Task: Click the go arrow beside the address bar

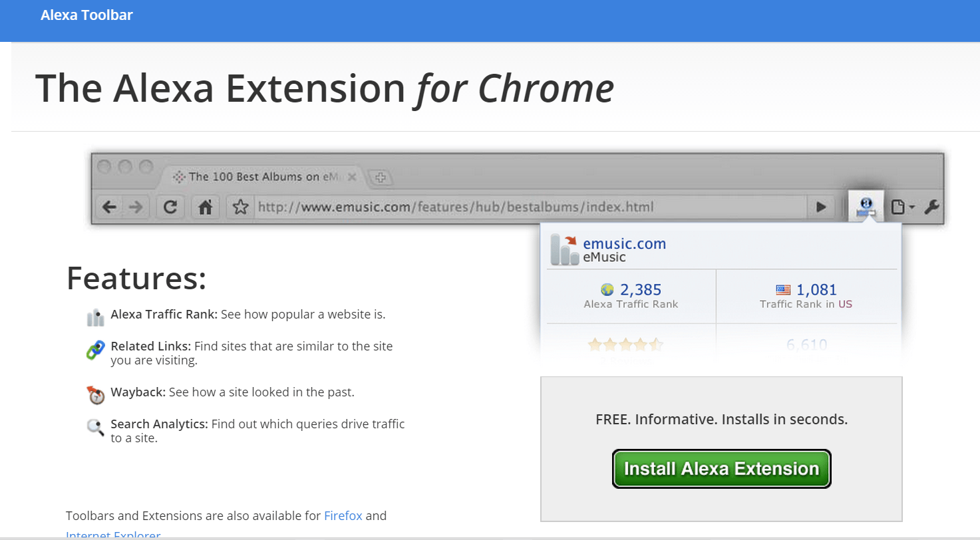Action: (821, 207)
